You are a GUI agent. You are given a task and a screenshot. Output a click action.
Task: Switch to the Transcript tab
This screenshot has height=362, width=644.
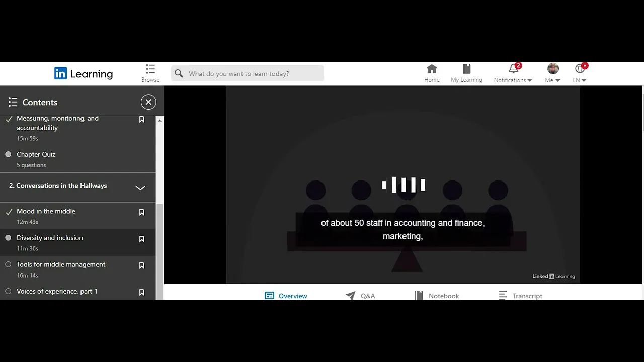click(x=520, y=296)
